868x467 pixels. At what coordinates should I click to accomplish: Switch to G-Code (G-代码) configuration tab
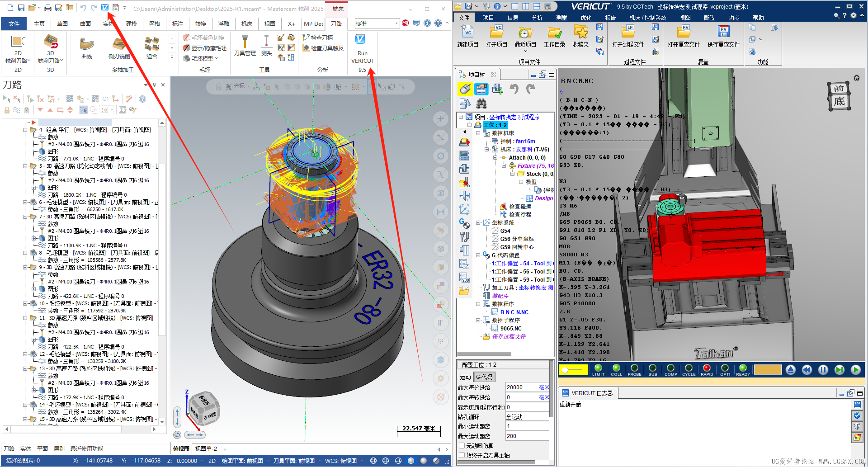pos(484,377)
